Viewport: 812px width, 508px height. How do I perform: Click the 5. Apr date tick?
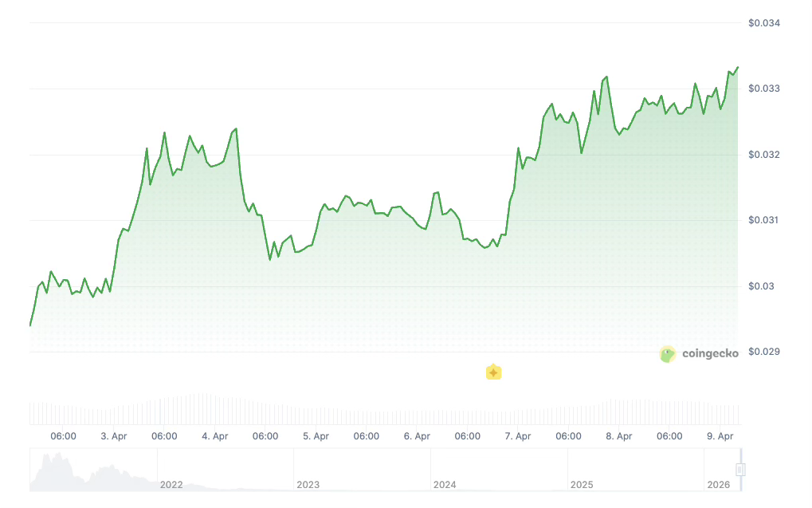click(x=316, y=436)
